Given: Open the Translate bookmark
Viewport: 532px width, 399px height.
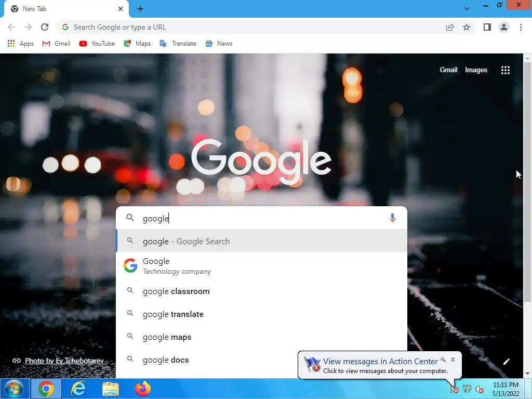Looking at the screenshot, I should (x=178, y=44).
